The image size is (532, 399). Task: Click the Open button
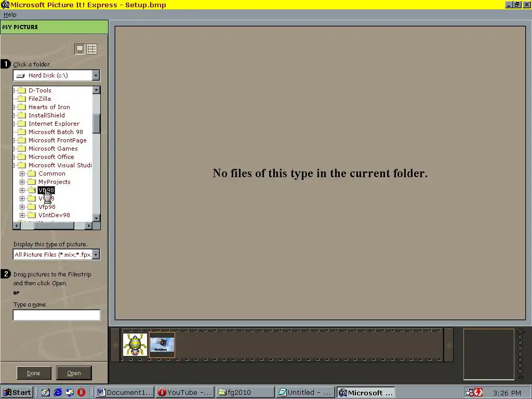[x=74, y=373]
